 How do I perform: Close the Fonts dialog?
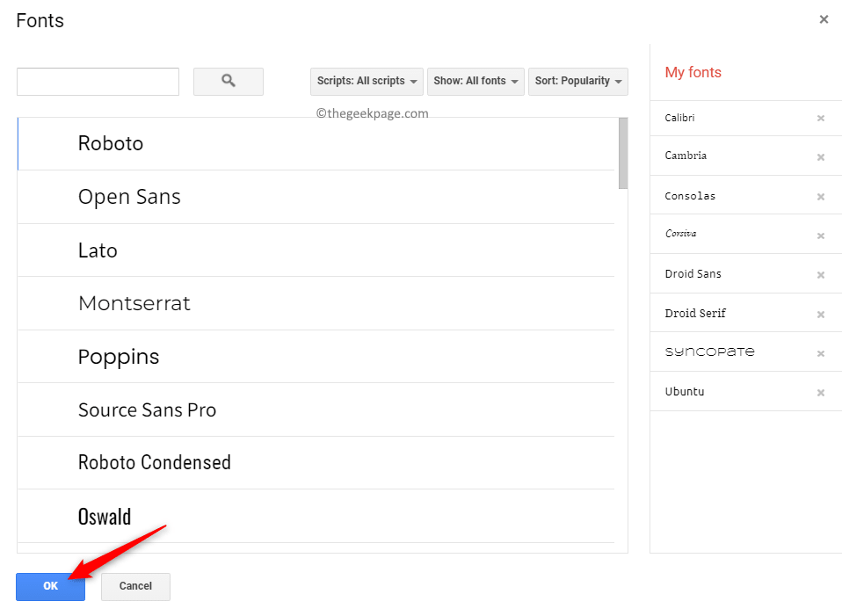824,18
